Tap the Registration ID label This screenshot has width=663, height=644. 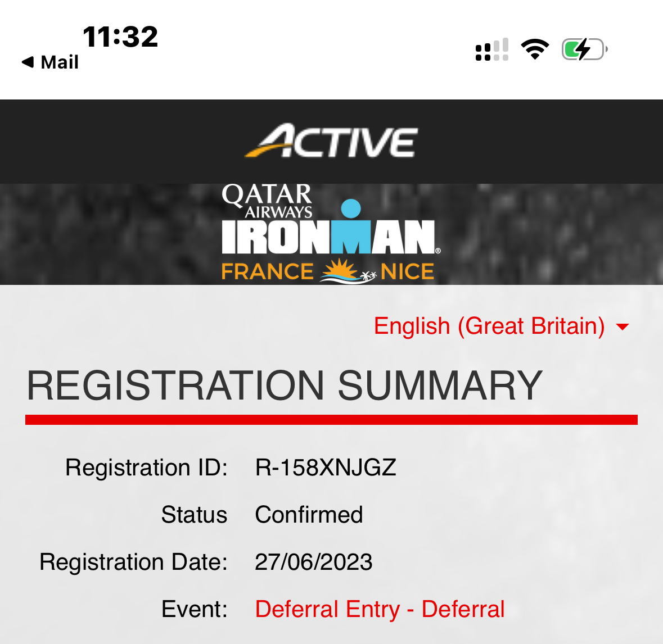(x=146, y=468)
